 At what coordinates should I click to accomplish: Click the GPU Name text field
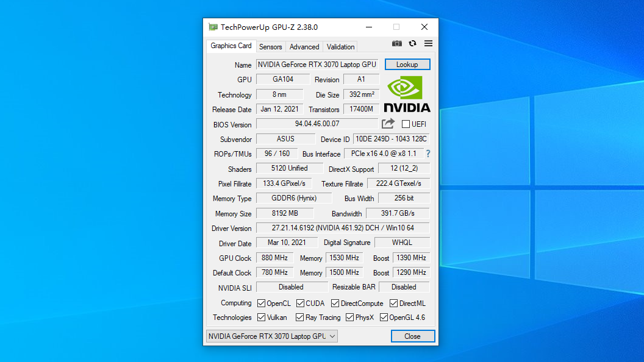(317, 65)
